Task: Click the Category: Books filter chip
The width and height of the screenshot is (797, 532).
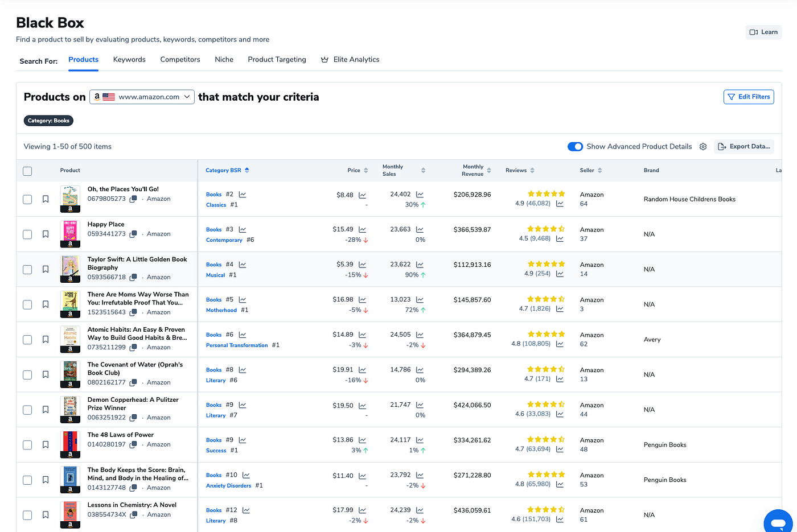Action: click(48, 121)
